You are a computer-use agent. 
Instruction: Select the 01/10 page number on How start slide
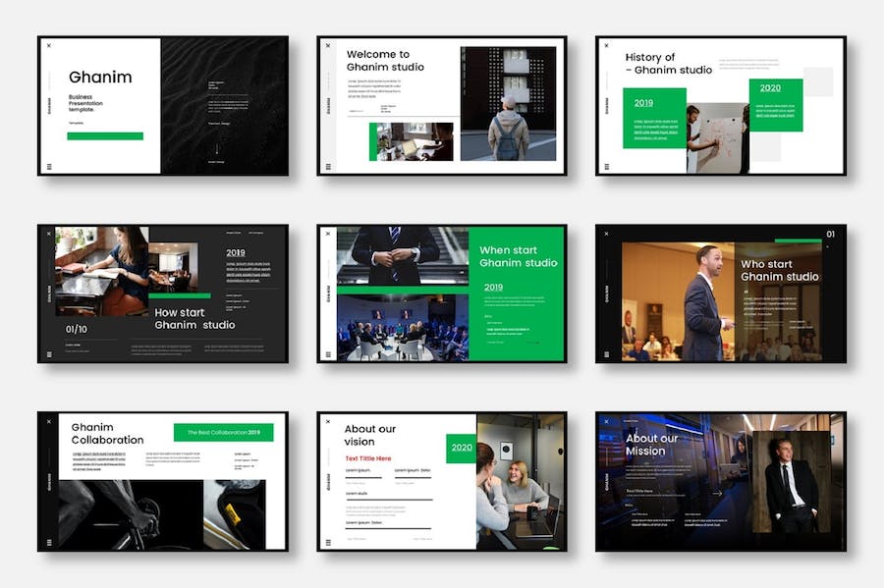point(76,329)
